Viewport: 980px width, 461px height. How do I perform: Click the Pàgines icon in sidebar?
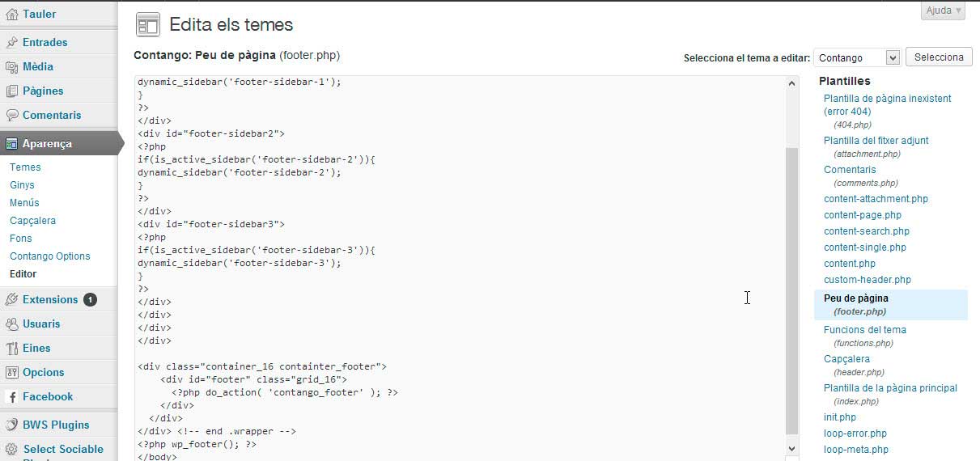(11, 91)
